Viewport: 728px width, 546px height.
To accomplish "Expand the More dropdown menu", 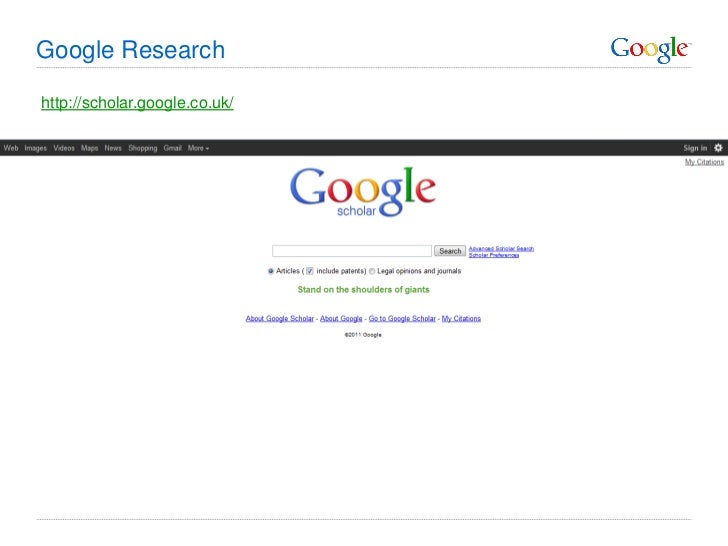I will point(198,148).
